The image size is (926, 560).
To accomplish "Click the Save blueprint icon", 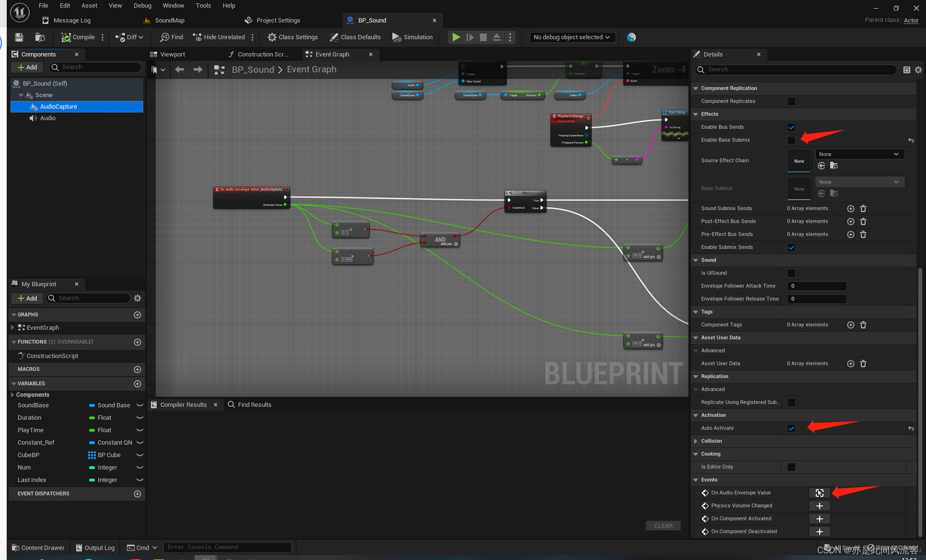I will point(19,37).
